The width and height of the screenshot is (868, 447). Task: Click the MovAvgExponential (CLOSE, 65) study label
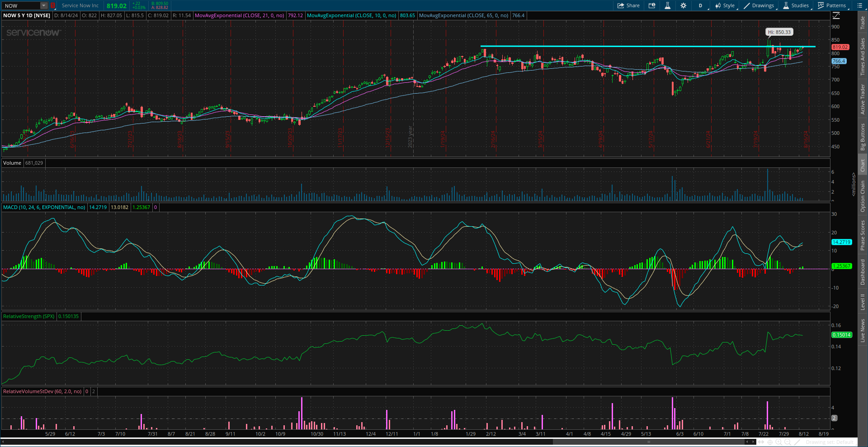click(463, 15)
